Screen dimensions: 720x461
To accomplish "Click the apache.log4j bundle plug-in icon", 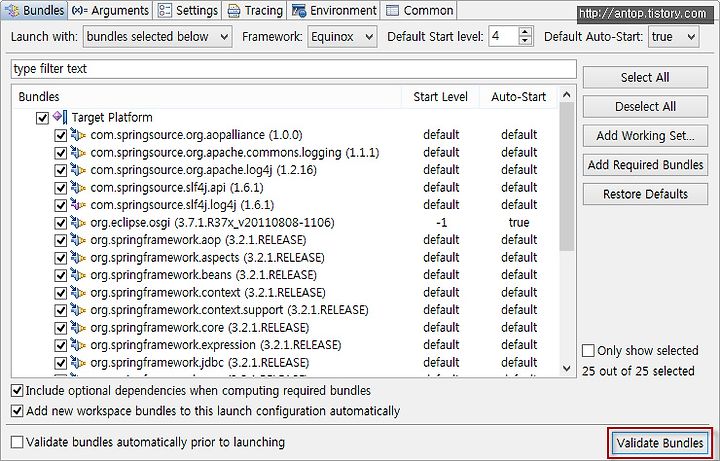I will point(78,170).
